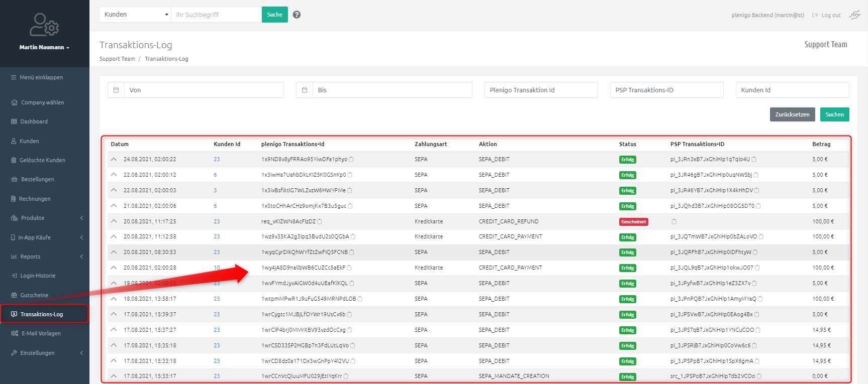This screenshot has height=384, width=868.
Task: Go to Bestellungen in the sidebar
Action: 38,179
